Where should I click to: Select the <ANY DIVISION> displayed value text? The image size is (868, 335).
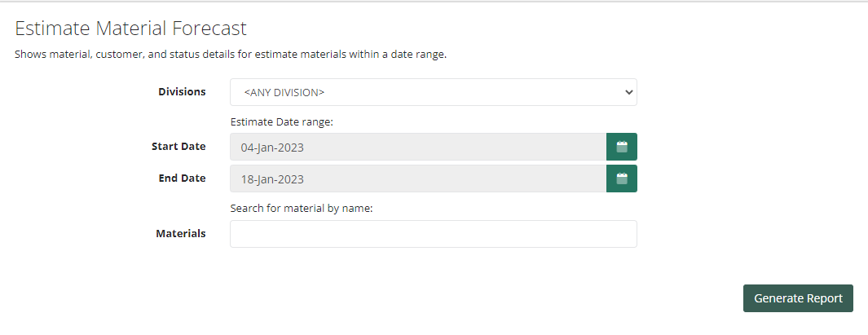[284, 92]
